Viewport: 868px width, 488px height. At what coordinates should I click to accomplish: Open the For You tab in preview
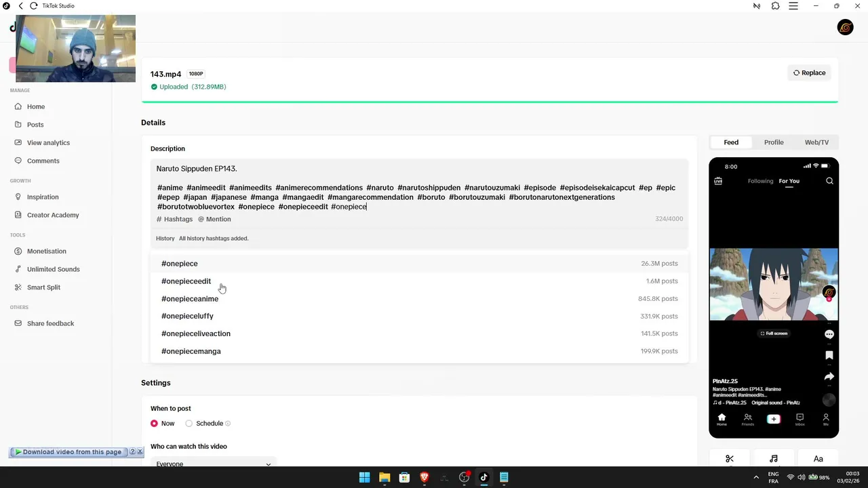coord(789,181)
